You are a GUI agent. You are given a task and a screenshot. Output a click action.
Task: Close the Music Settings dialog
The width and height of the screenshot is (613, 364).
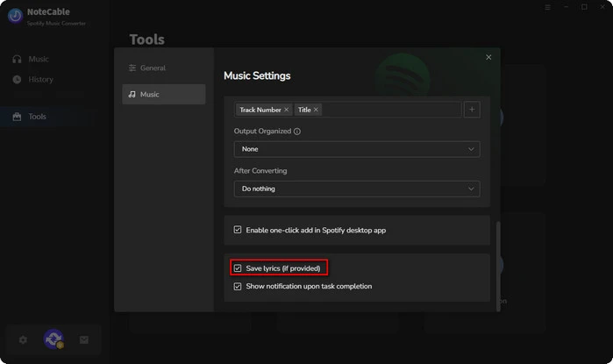pyautogui.click(x=488, y=57)
